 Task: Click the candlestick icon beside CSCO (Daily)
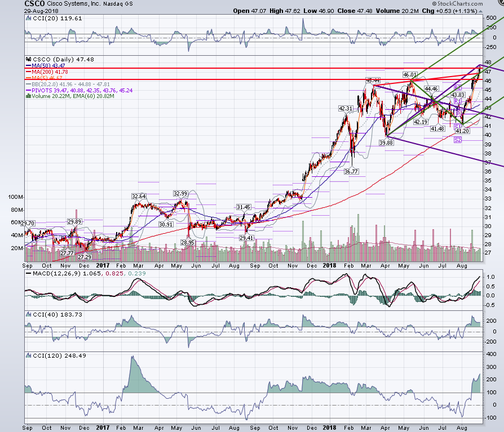(x=28, y=59)
